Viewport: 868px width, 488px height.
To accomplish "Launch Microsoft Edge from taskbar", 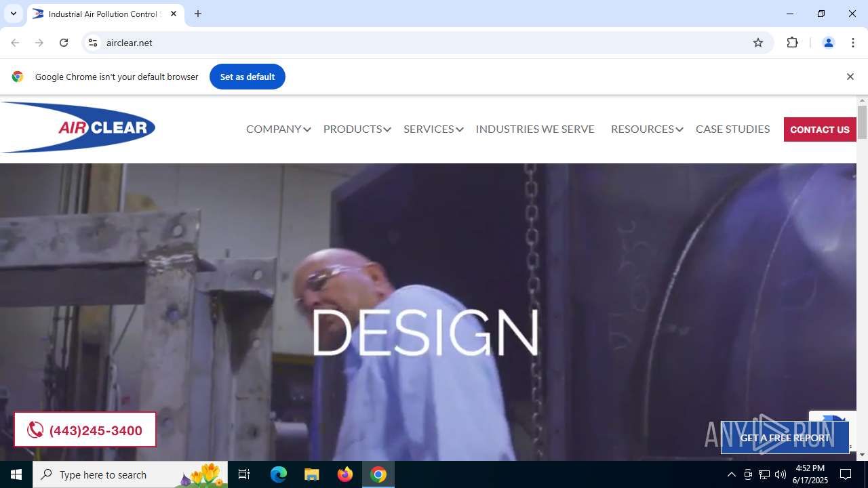I will pyautogui.click(x=279, y=474).
